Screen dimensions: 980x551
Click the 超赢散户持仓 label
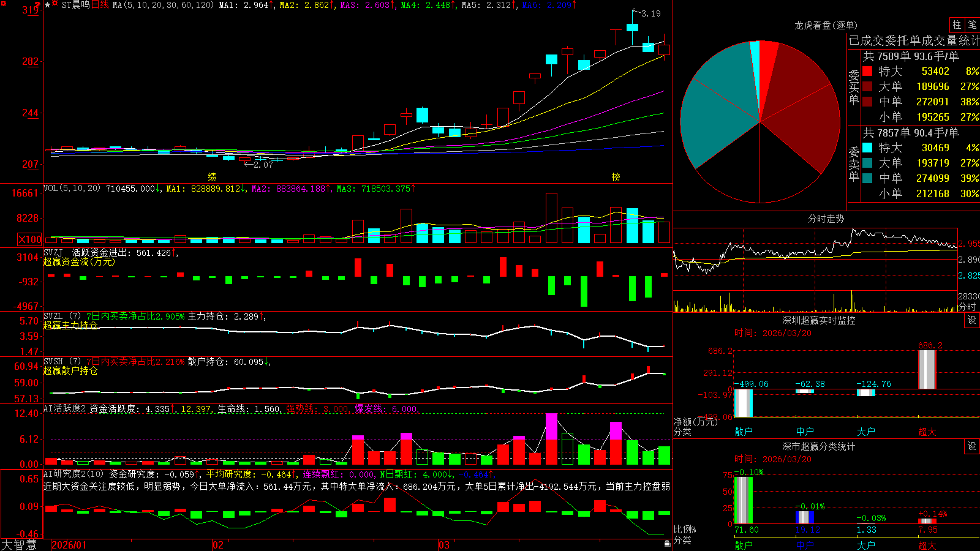pos(70,370)
